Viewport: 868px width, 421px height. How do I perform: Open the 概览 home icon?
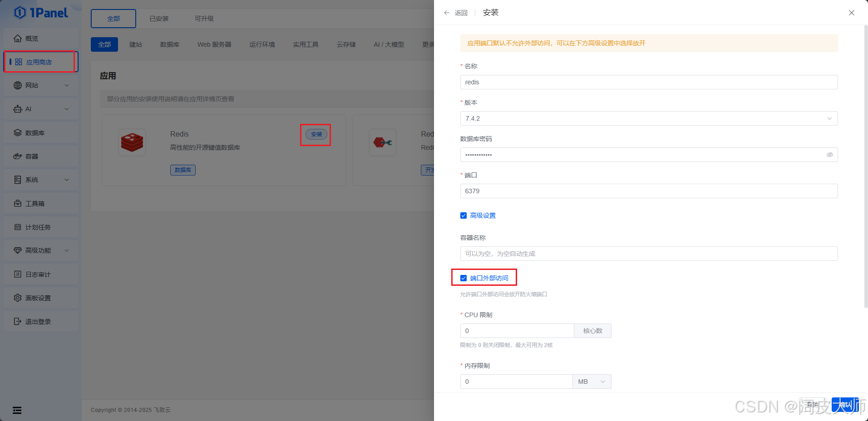click(x=18, y=39)
